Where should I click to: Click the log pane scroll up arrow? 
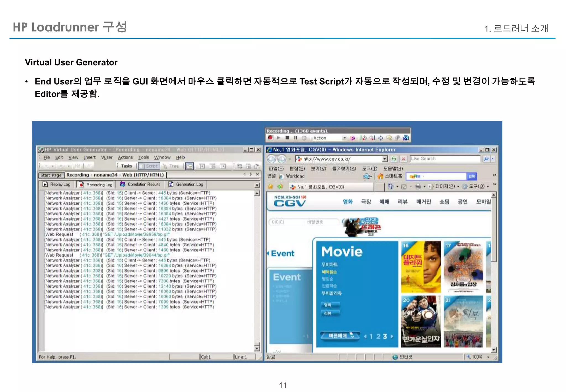[x=257, y=193]
